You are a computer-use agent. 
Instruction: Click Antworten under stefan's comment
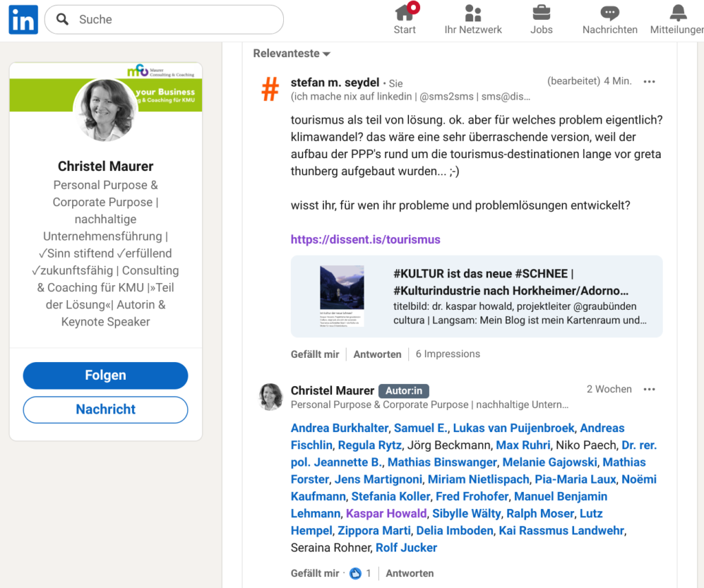click(377, 354)
